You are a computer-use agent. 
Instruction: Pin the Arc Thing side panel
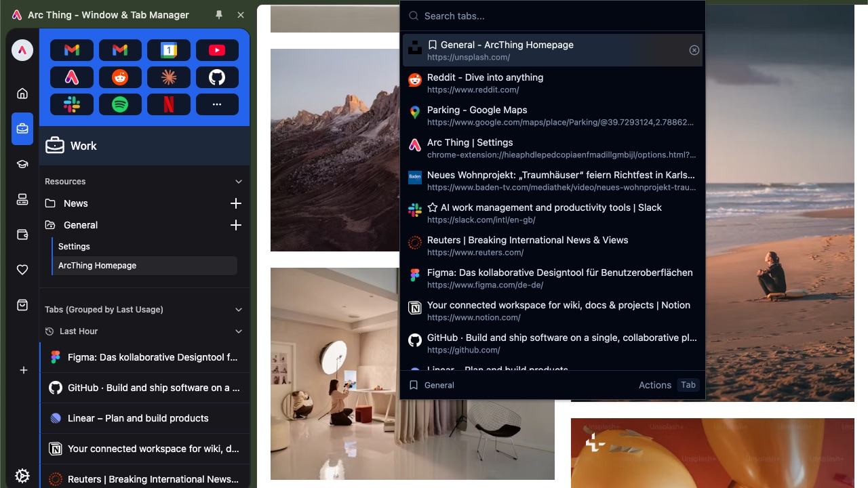click(x=218, y=15)
